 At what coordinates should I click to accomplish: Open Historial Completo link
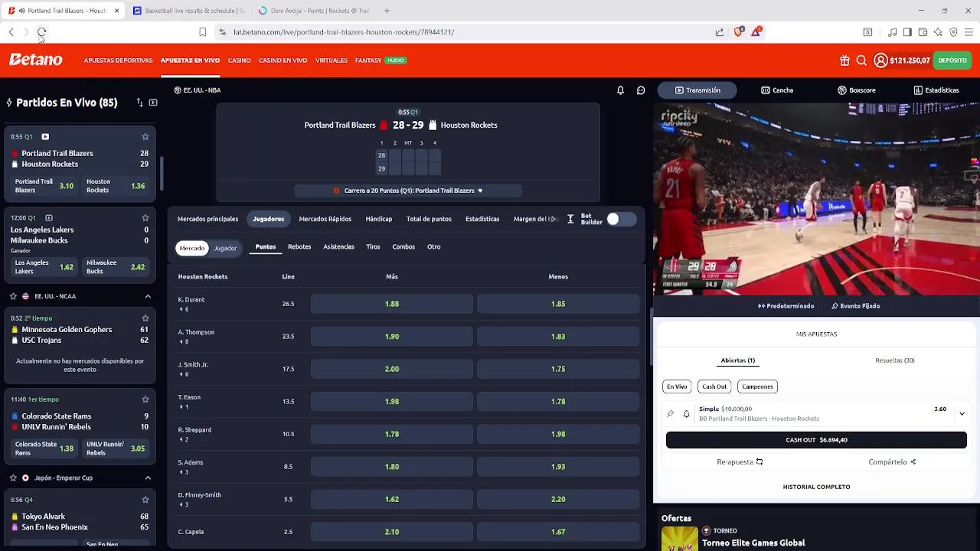(x=816, y=487)
